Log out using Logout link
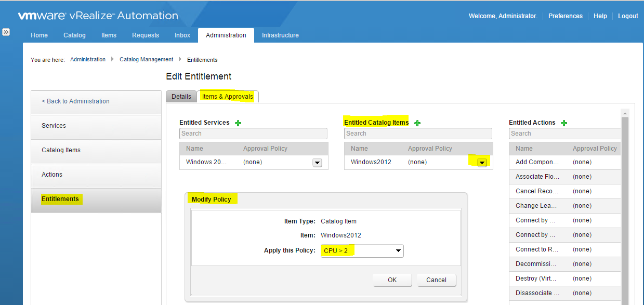 coord(628,16)
